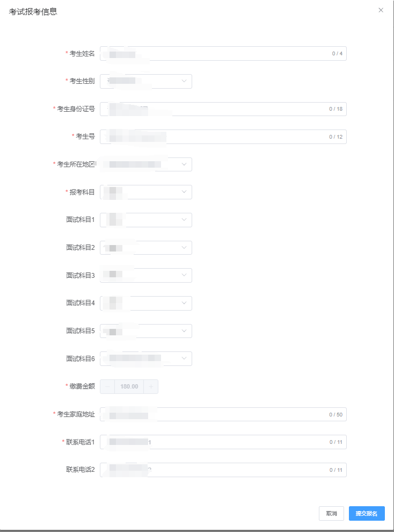Expand the 考生所在地区 dropdown
Screen dimensions: 394x532
184,164
